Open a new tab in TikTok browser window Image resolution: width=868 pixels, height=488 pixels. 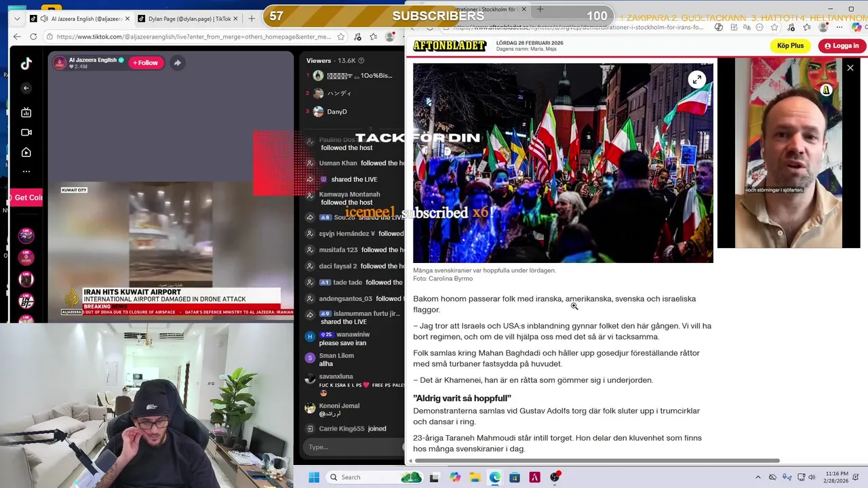tap(252, 19)
